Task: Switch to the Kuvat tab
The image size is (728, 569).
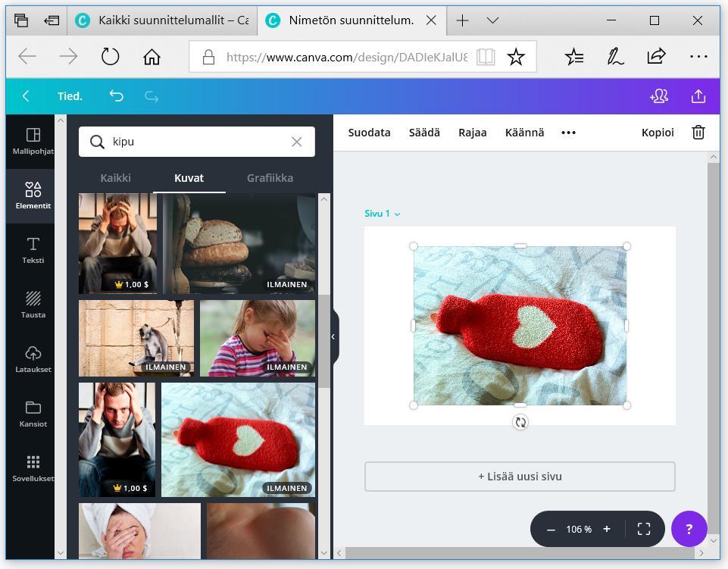Action: click(189, 178)
